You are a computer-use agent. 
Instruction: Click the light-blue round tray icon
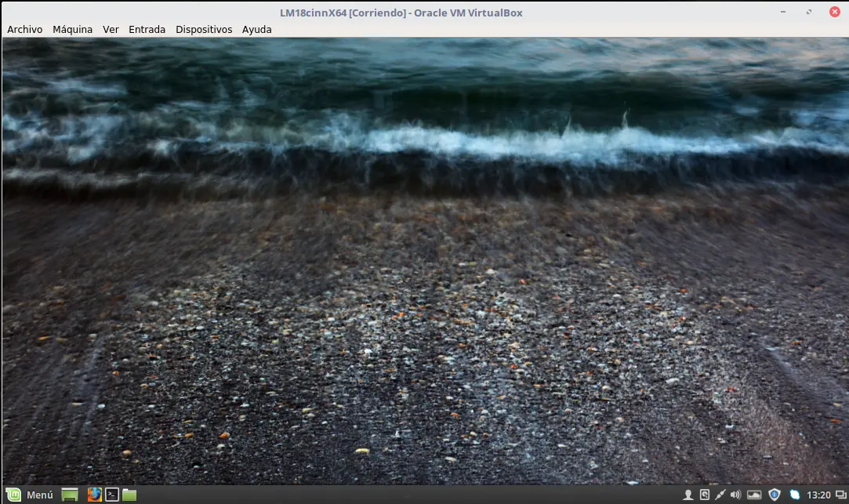[x=794, y=495]
